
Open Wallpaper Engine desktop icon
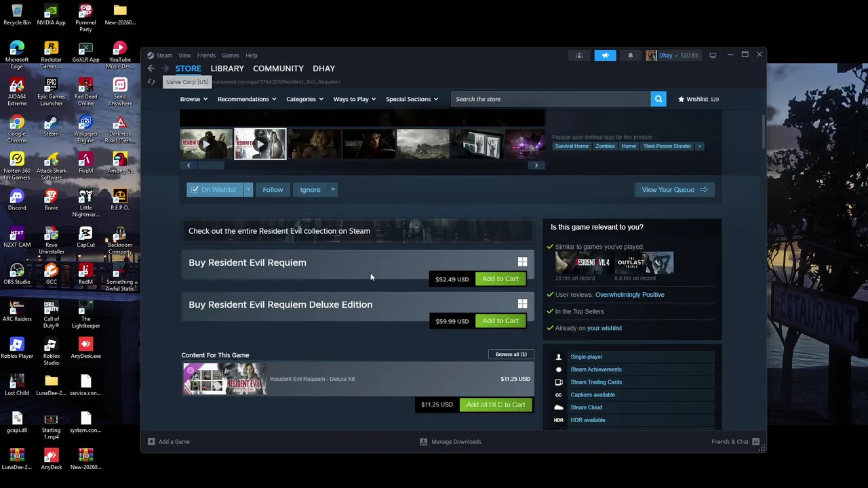pyautogui.click(x=85, y=127)
